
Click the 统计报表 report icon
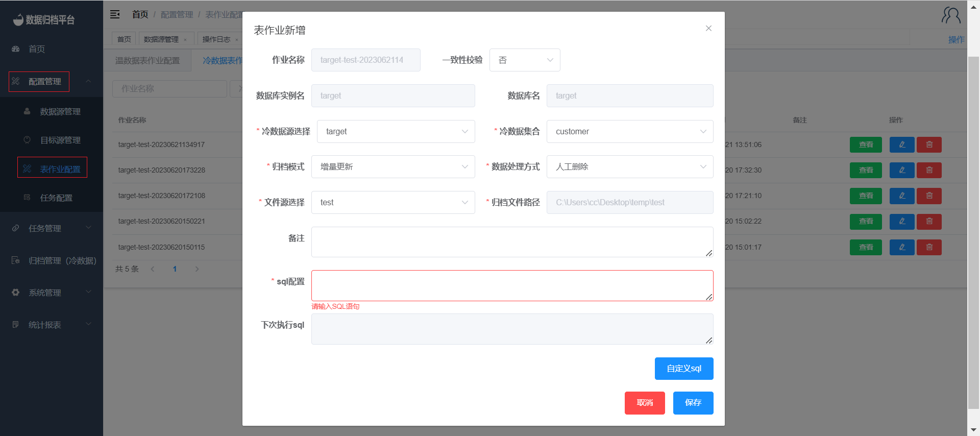click(16, 325)
